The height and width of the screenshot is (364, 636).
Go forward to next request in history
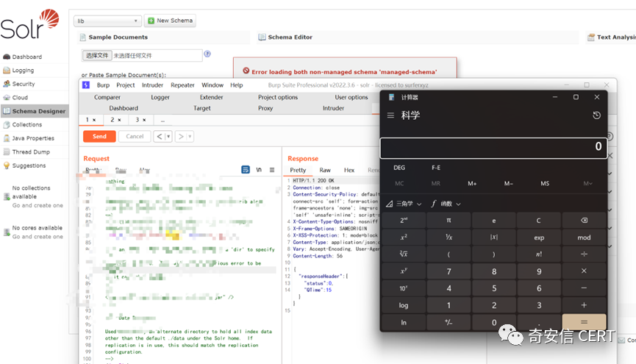click(181, 136)
